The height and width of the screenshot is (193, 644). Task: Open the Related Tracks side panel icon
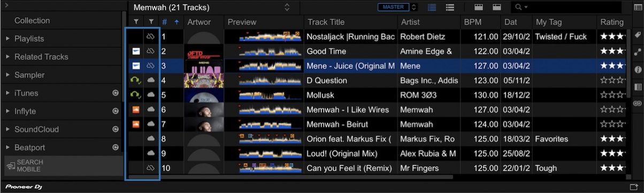pyautogui.click(x=637, y=53)
